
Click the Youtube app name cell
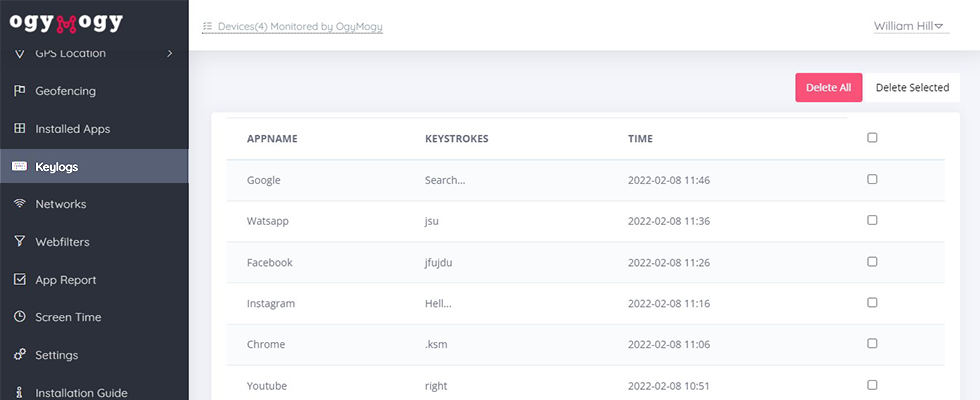click(x=267, y=386)
